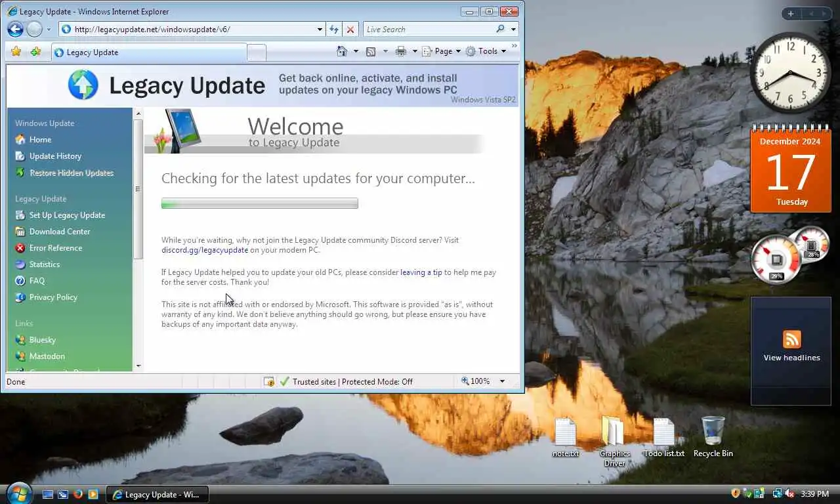Open the Statistics sidebar link

(x=45, y=264)
